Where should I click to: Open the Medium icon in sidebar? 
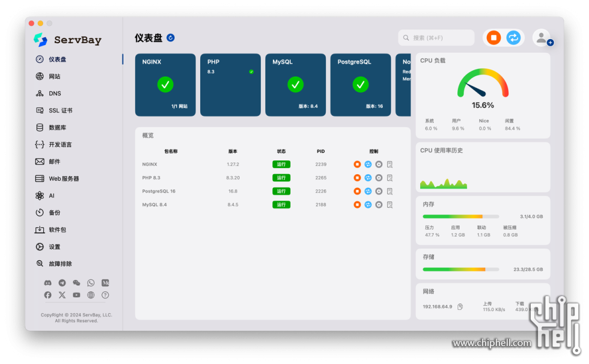105,283
